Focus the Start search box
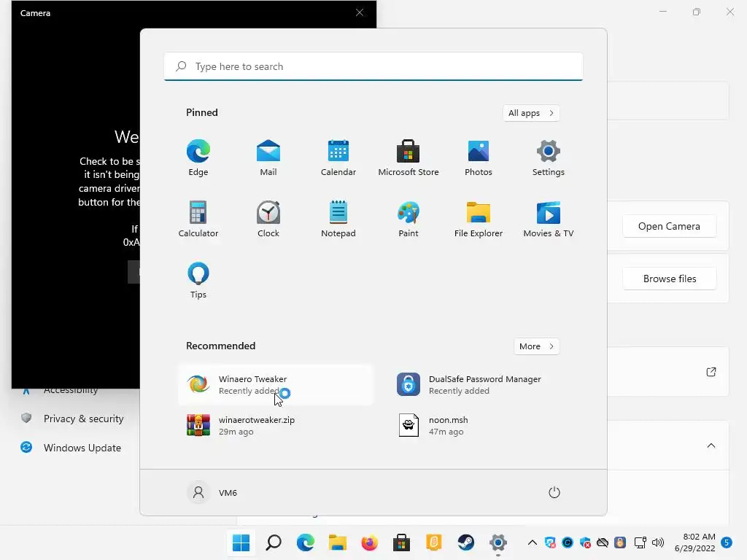The height and width of the screenshot is (560, 747). [x=373, y=66]
